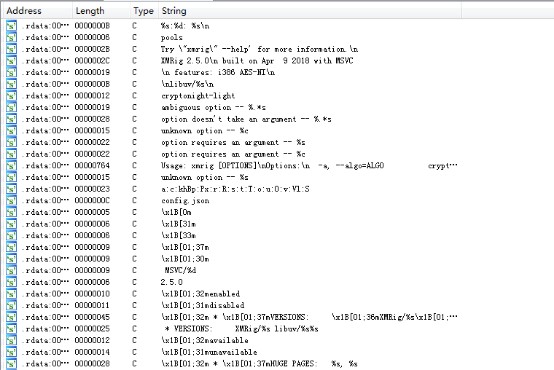554x370 pixels.
Task: Select the length value 00000014
Action: tap(92, 352)
